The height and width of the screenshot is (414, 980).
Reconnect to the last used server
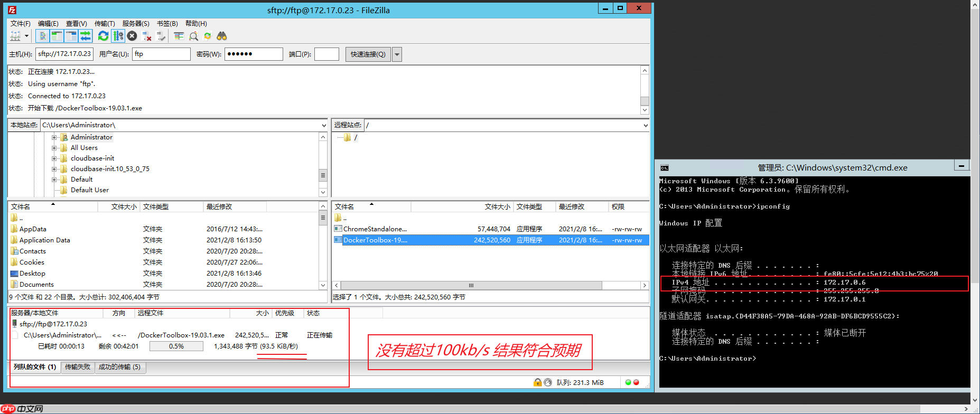(x=161, y=36)
